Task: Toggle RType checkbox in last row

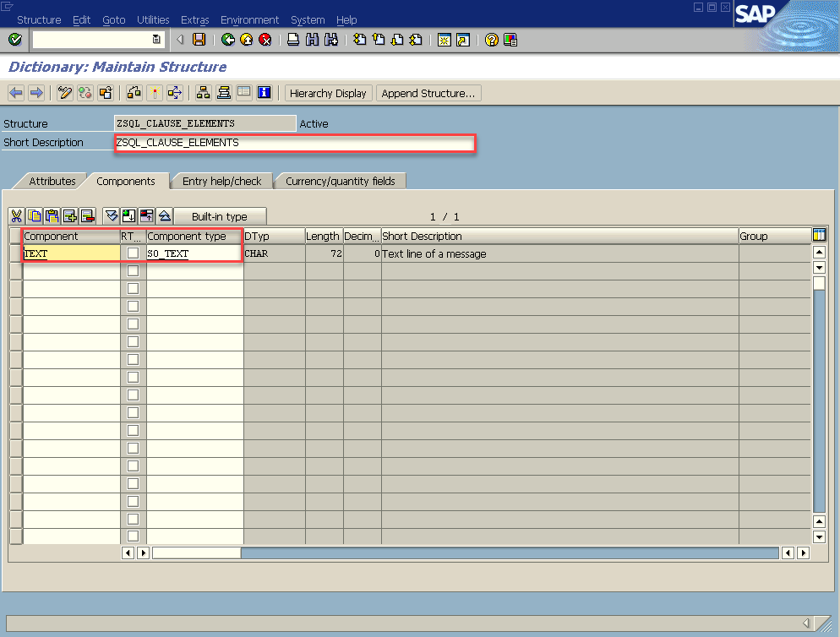Action: coord(133,536)
